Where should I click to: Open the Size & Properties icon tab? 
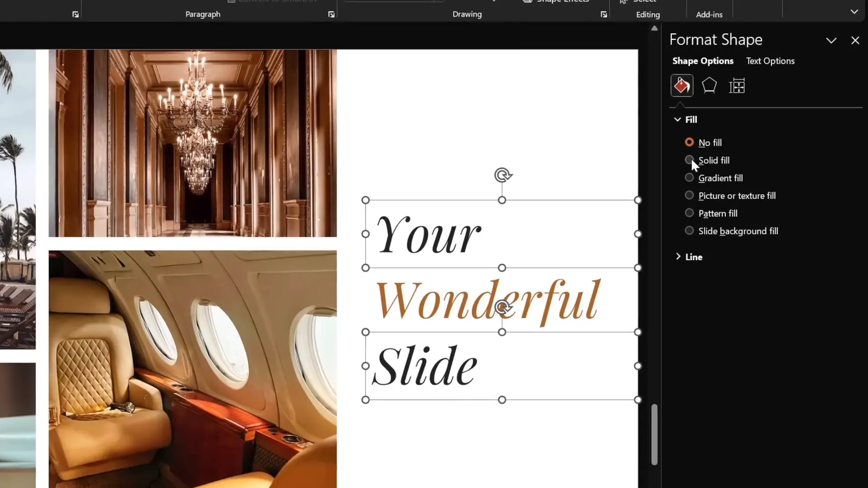[x=737, y=86]
